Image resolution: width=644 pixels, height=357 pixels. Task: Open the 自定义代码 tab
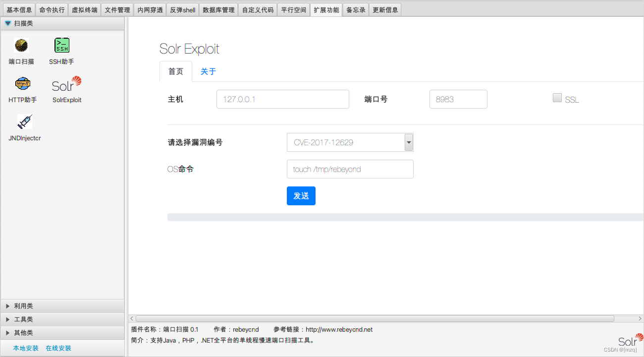258,10
